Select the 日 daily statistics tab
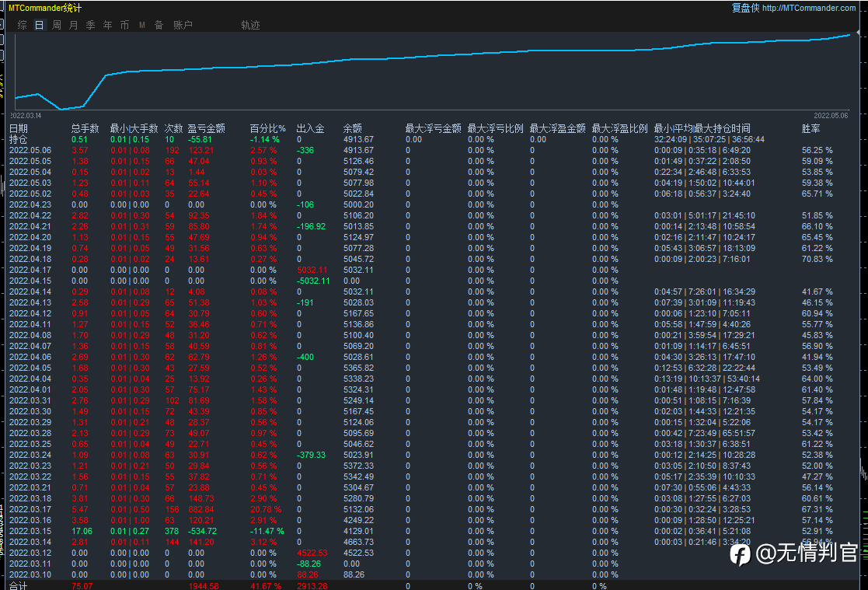Viewport: 868px width, 590px height. tap(39, 25)
